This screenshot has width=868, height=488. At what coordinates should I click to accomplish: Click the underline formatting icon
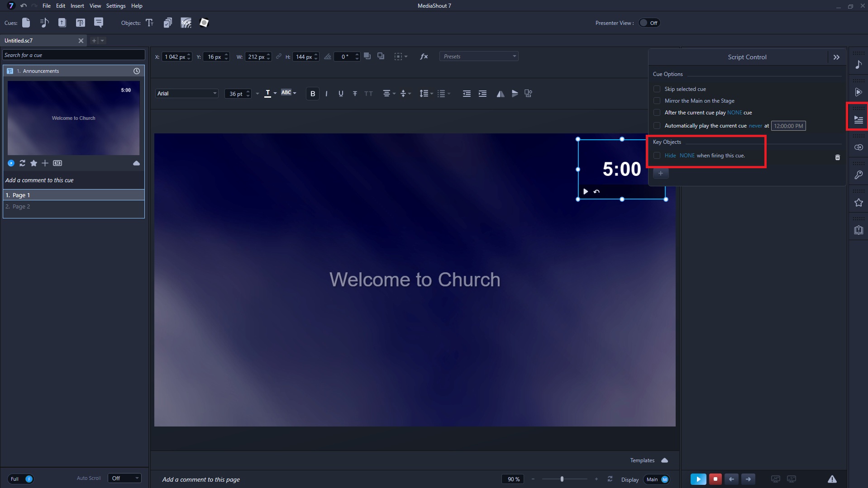341,94
